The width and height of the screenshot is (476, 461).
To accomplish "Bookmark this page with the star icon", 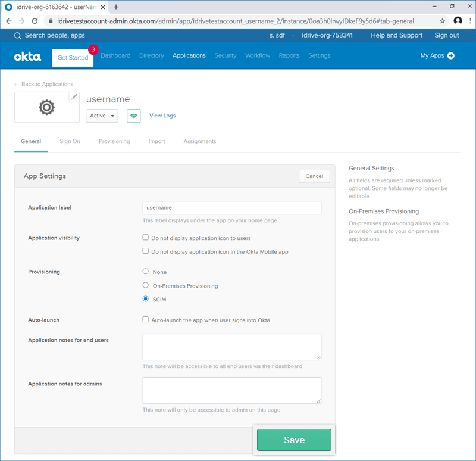I will coord(442,21).
